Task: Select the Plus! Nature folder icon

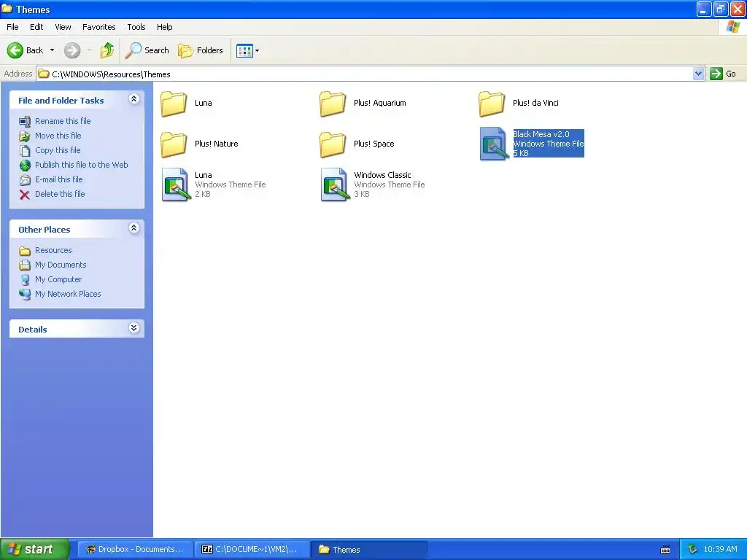Action: click(174, 144)
